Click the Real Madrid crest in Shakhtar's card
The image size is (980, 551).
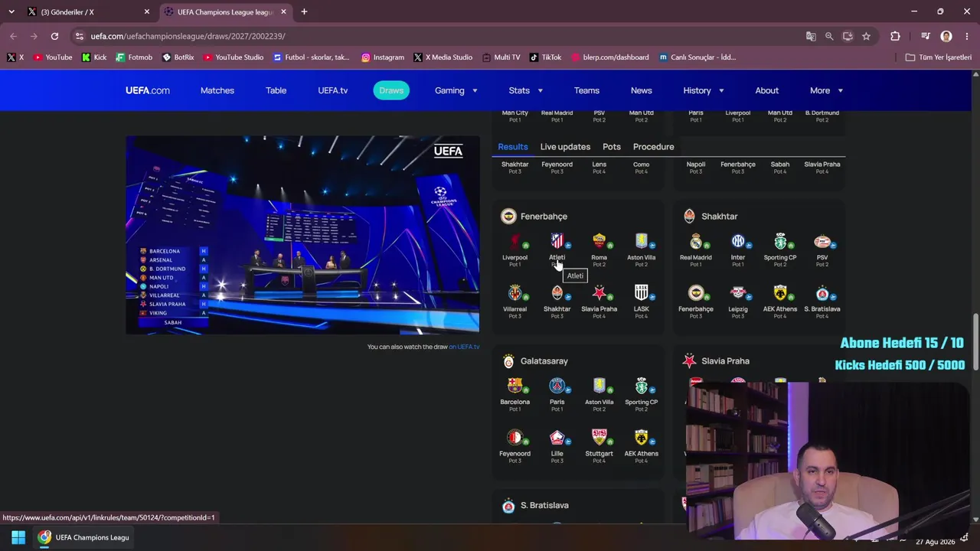point(695,242)
